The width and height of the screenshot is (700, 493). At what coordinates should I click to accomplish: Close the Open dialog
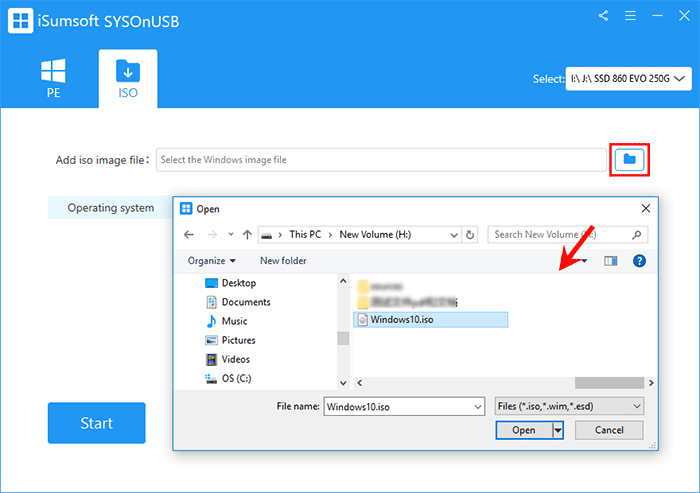point(646,209)
